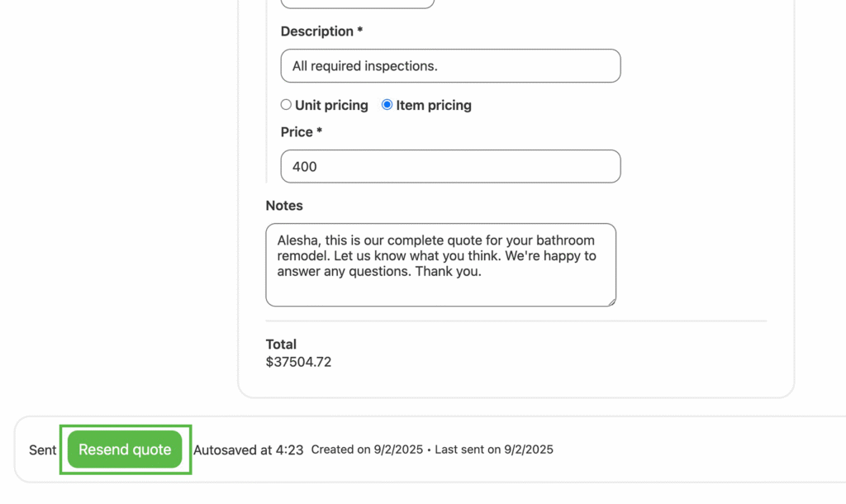Select the Unit pricing radio button

286,105
